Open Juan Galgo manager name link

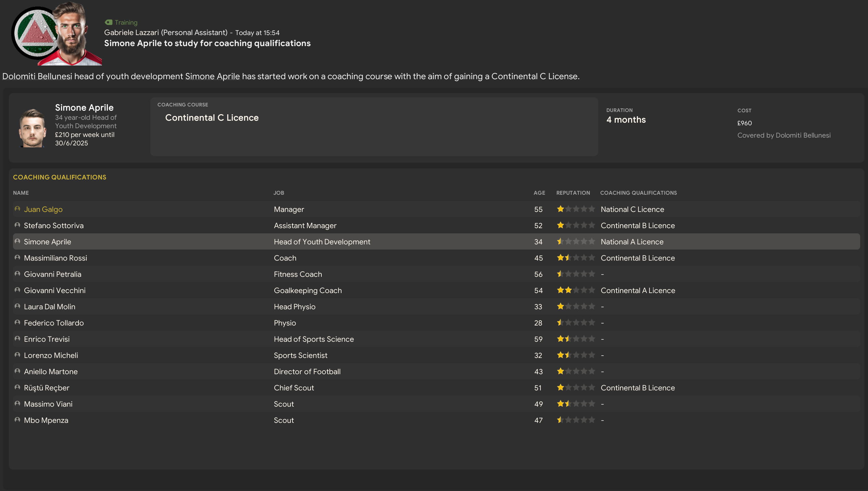(43, 209)
